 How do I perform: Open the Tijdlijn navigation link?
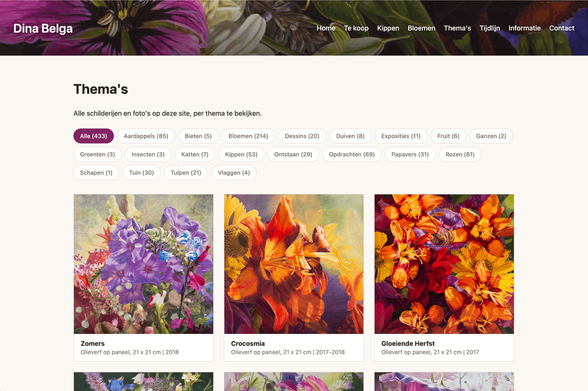click(x=490, y=28)
